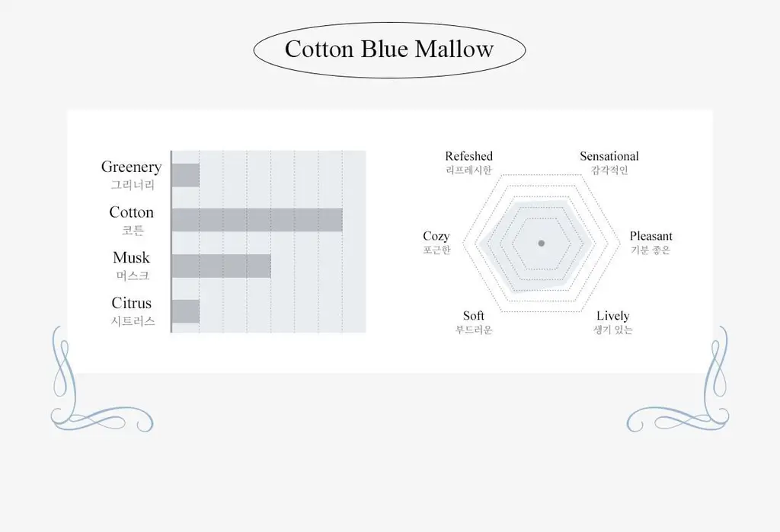
Task: Click the radar chart center dot
Action: click(542, 243)
